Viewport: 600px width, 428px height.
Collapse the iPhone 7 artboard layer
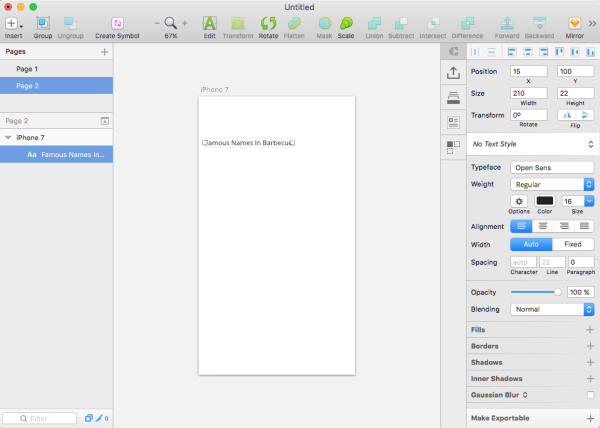(x=8, y=138)
